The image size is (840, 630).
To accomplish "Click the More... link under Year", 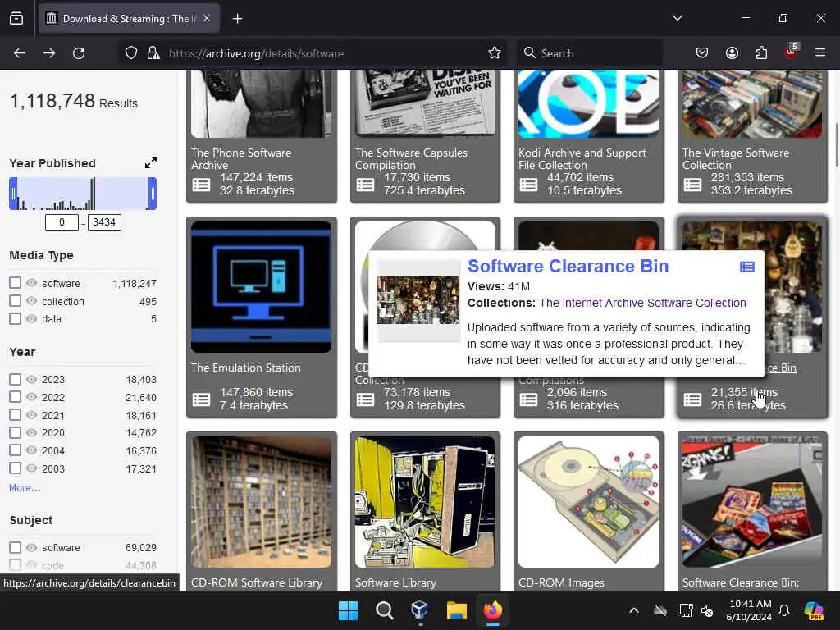I will coord(25,488).
